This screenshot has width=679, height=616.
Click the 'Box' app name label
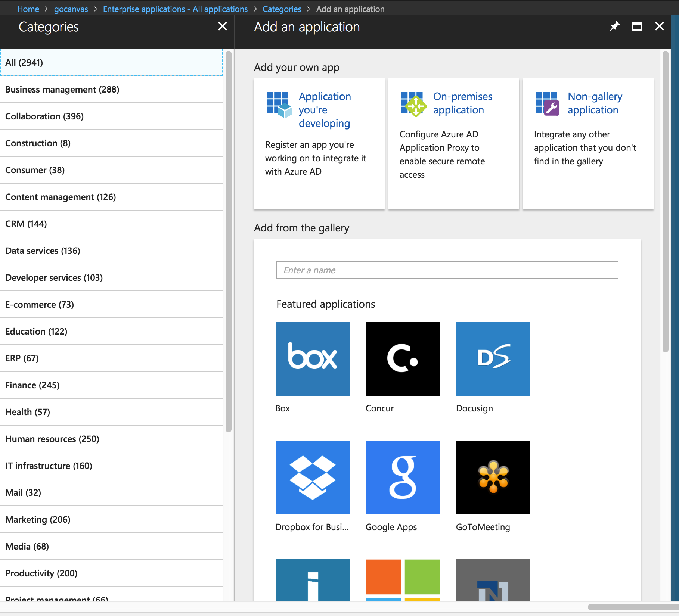[x=283, y=408]
